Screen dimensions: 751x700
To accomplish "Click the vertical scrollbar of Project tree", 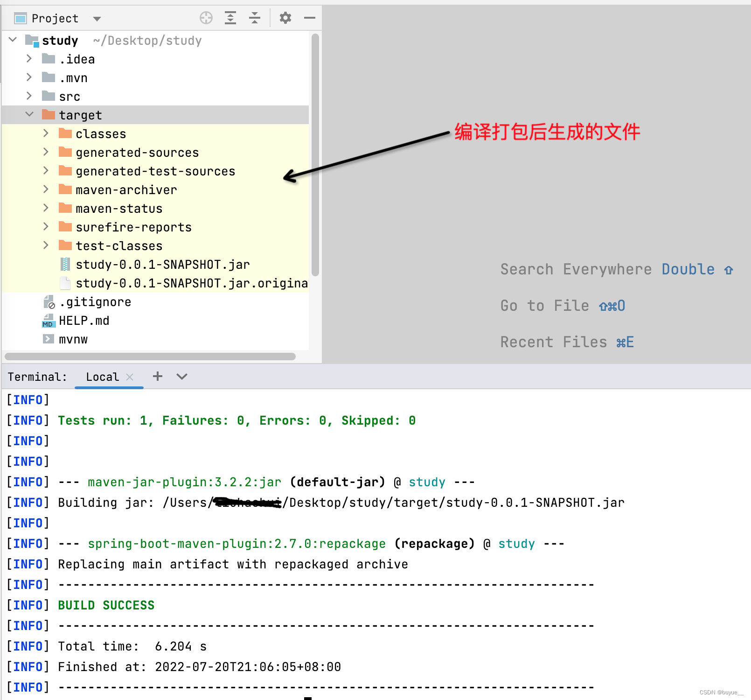I will [x=315, y=154].
